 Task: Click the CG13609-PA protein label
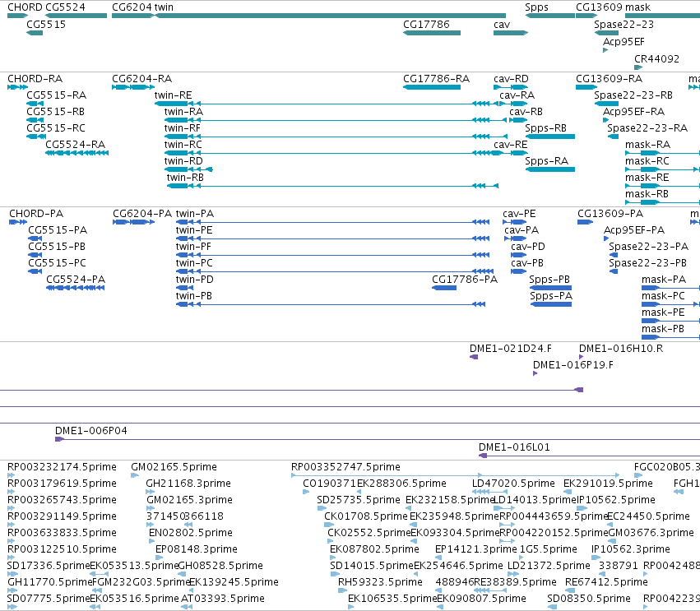click(610, 213)
